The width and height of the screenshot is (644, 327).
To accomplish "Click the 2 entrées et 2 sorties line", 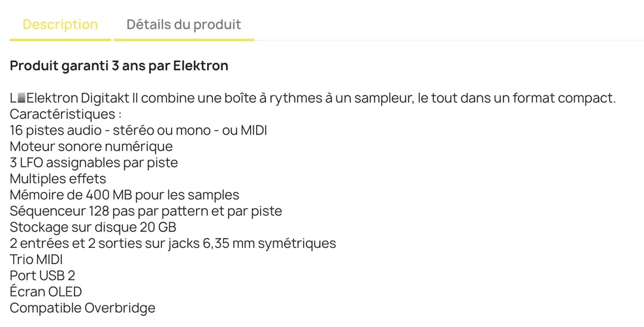I will (173, 243).
